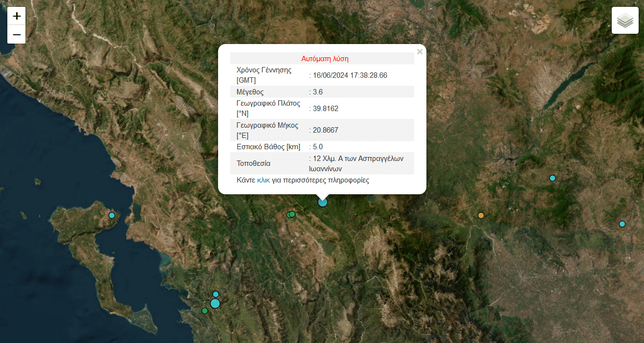Click the small cyan marker above the large one
Viewport: 644px width, 343px height.
pos(216,294)
